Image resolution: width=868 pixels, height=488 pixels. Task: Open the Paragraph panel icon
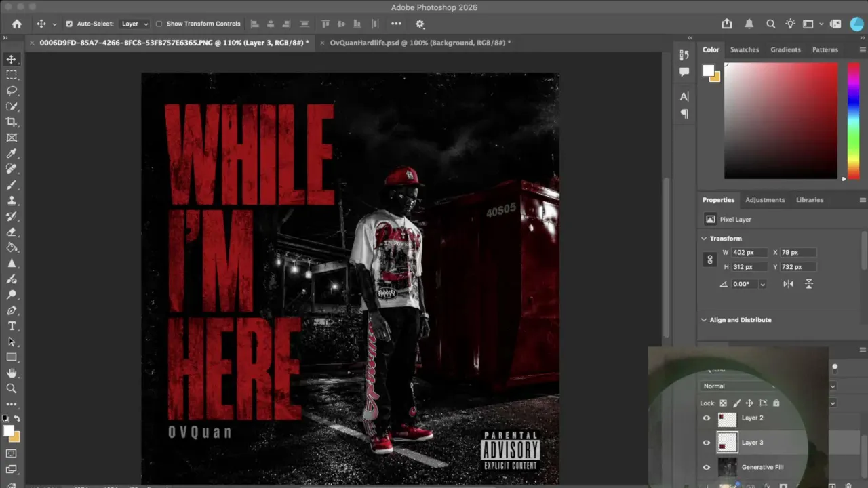coord(684,113)
